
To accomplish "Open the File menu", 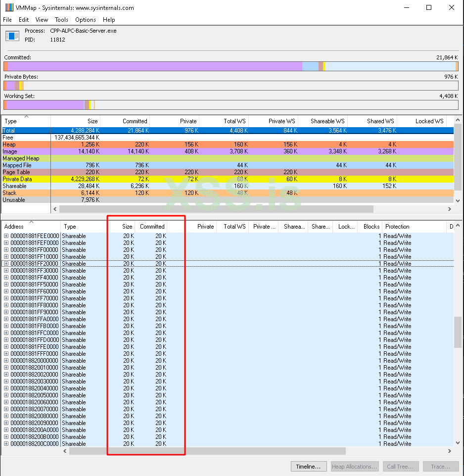I will (x=7, y=20).
